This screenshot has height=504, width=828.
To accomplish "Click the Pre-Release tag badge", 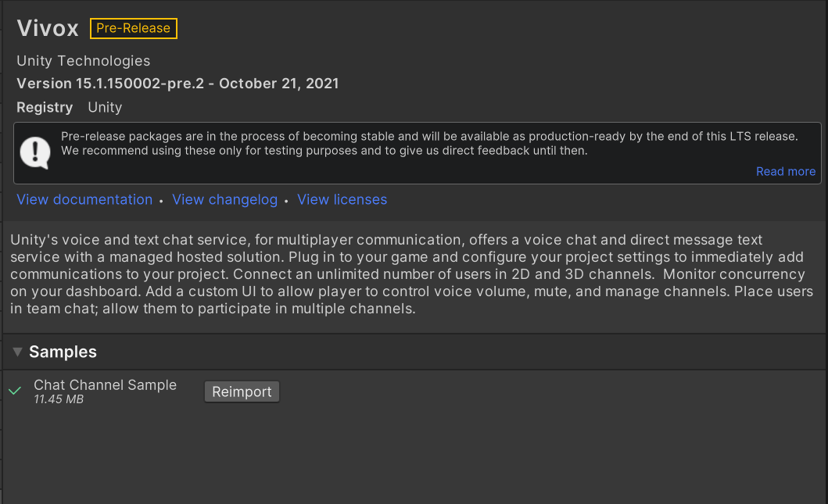I will (x=134, y=28).
